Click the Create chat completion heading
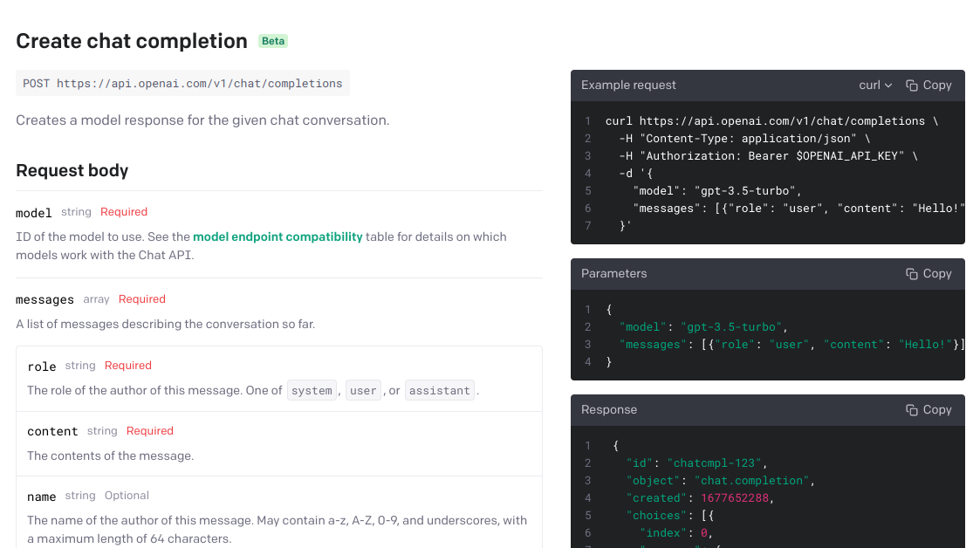 click(131, 41)
